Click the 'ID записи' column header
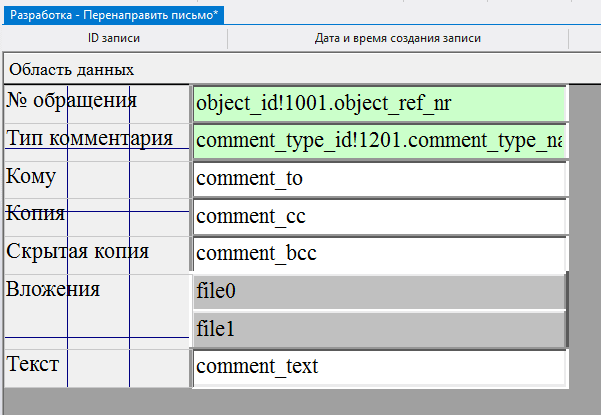 click(114, 39)
